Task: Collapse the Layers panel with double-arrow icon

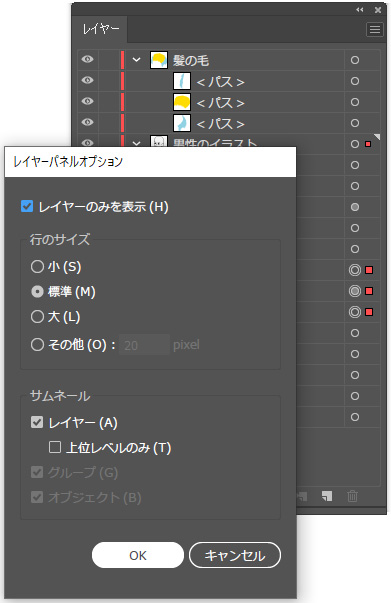Action: [x=359, y=10]
